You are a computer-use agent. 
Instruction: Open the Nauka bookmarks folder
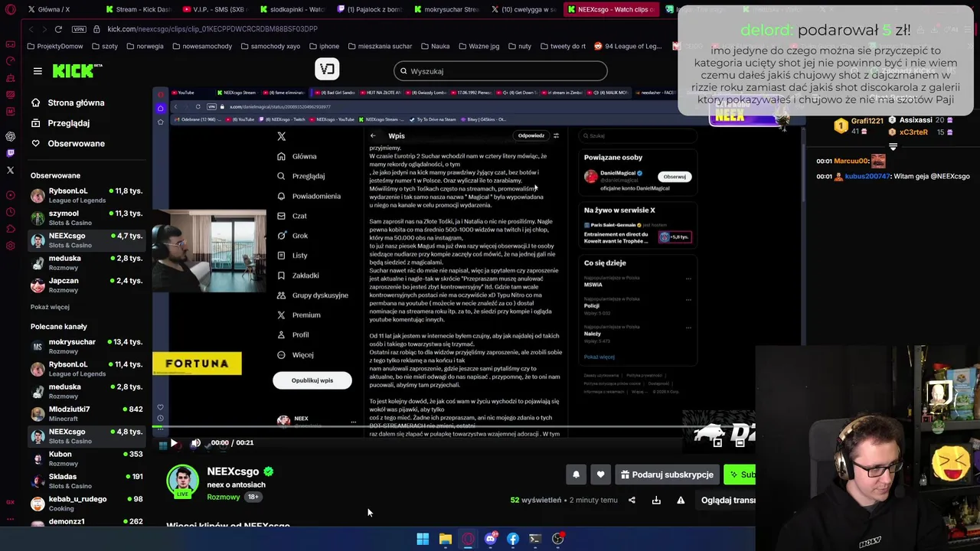pos(435,46)
